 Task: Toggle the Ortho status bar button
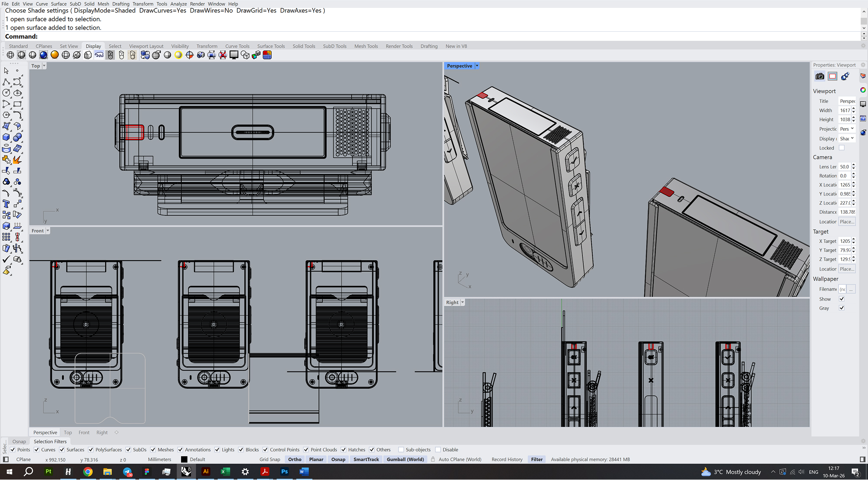point(295,459)
